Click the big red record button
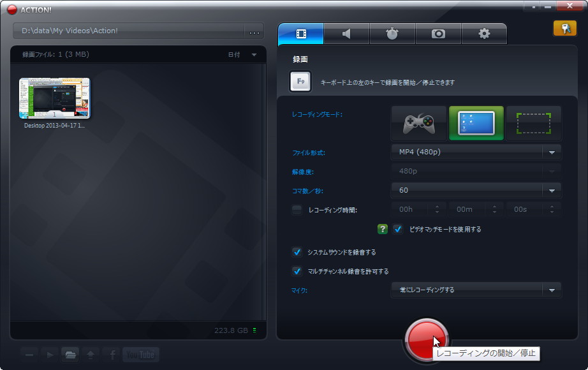This screenshot has height=370, width=588. [x=426, y=339]
